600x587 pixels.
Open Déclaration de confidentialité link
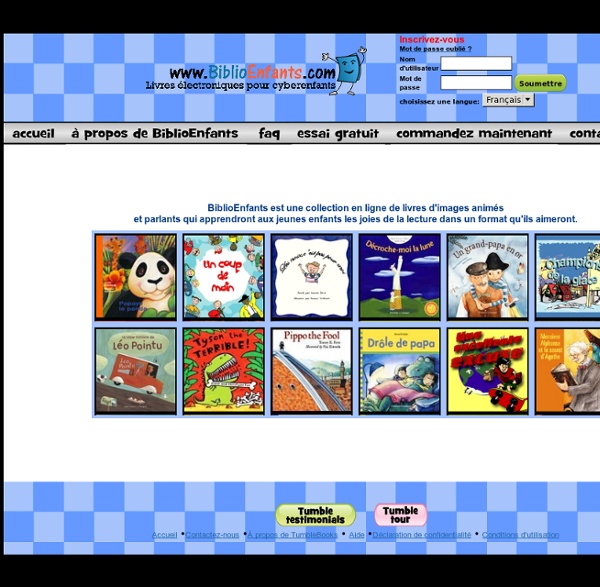pos(422,535)
